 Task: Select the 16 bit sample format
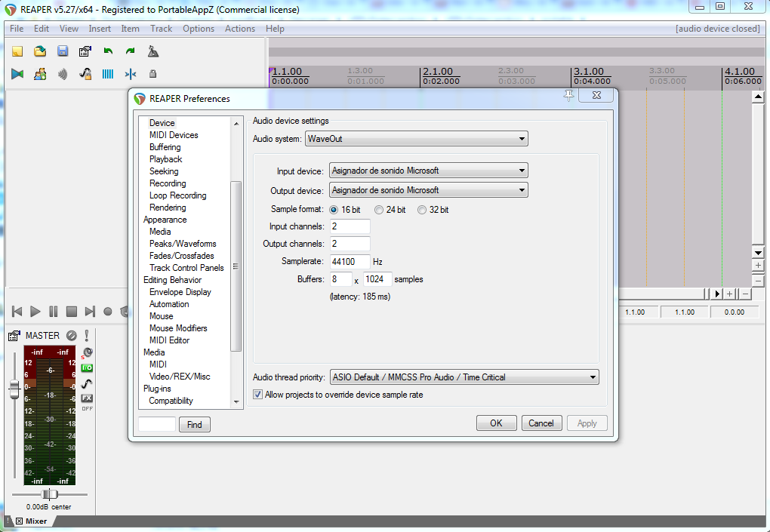(x=334, y=210)
